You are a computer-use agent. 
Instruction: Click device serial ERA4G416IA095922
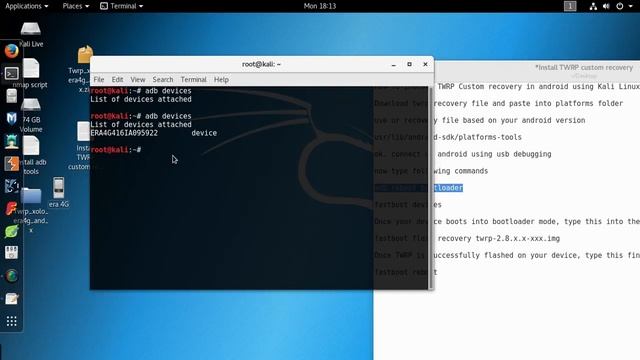124,133
